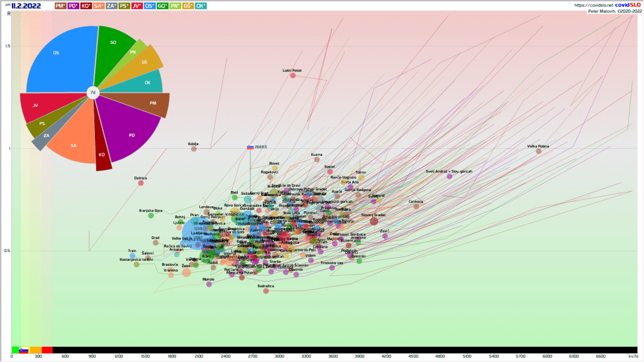Click the Sodražica data point
The width and height of the screenshot is (644, 362).
tap(266, 290)
